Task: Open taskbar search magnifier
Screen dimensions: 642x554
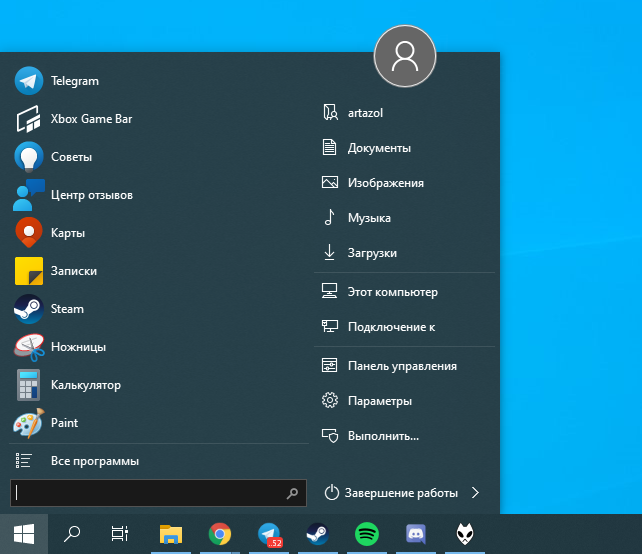Action: click(x=72, y=534)
